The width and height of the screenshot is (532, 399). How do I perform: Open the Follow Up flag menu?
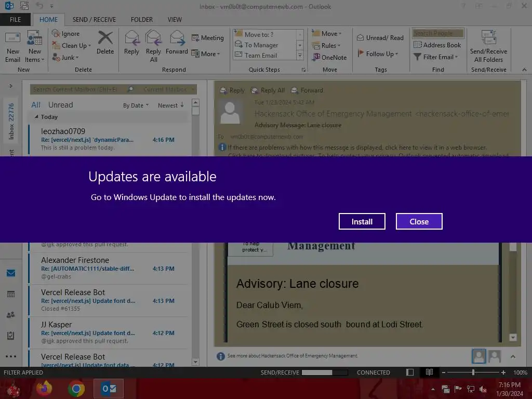[x=378, y=54]
